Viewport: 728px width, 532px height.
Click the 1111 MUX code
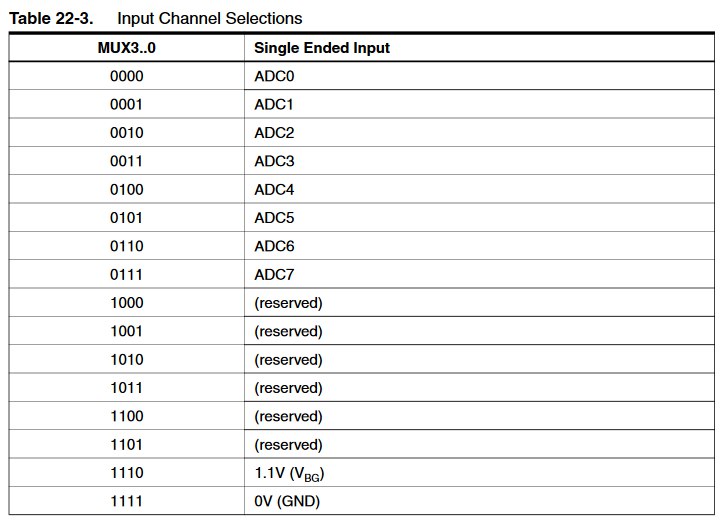click(127, 501)
